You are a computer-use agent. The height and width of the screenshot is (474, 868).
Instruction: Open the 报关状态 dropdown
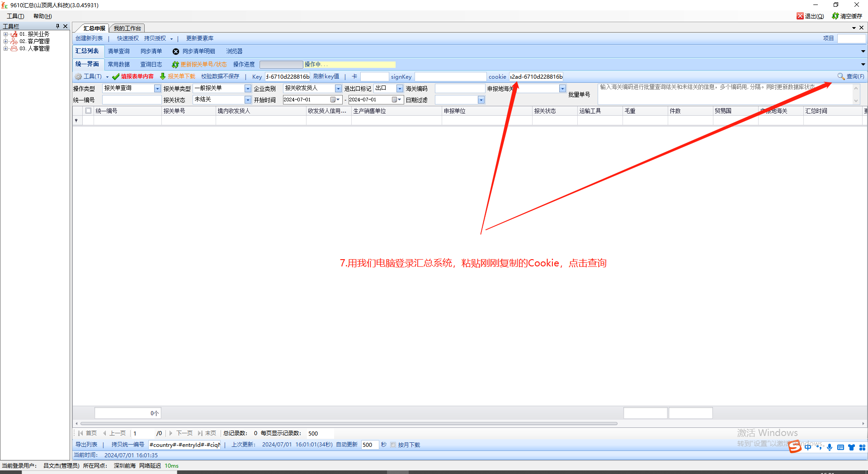tap(248, 100)
